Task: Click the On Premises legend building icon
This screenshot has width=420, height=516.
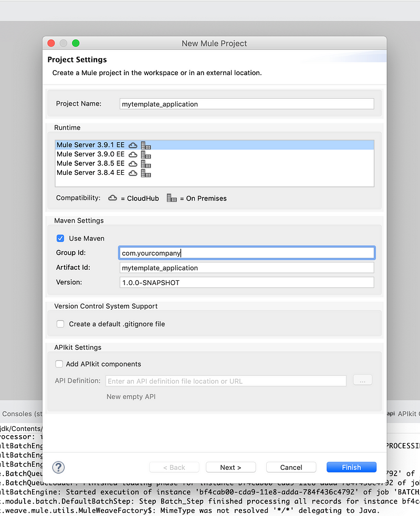Action: [x=172, y=198]
